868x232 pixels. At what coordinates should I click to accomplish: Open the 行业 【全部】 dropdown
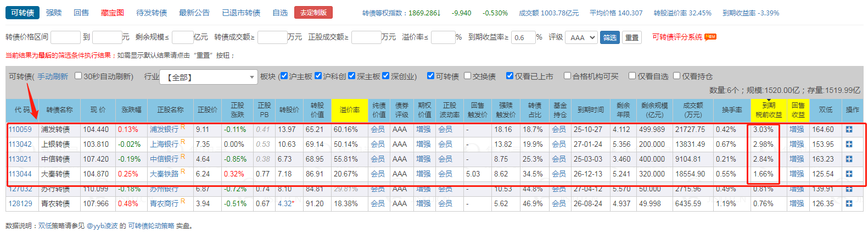pos(209,78)
